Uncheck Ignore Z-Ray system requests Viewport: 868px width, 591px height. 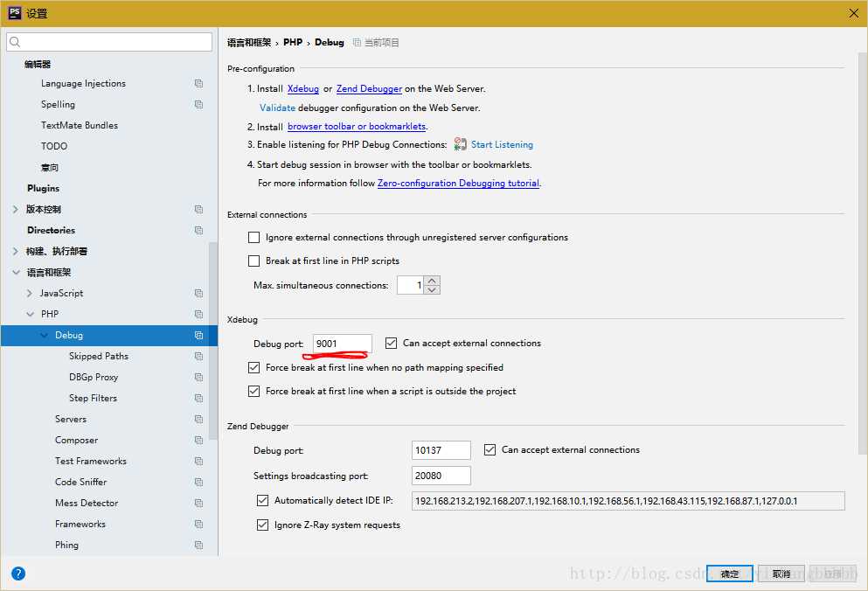[263, 525]
